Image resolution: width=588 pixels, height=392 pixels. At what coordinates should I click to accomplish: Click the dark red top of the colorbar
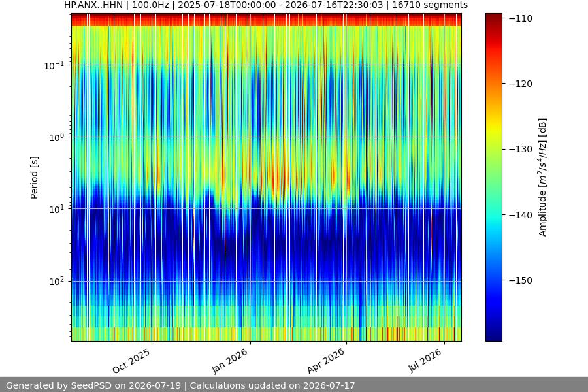pyautogui.click(x=493, y=19)
